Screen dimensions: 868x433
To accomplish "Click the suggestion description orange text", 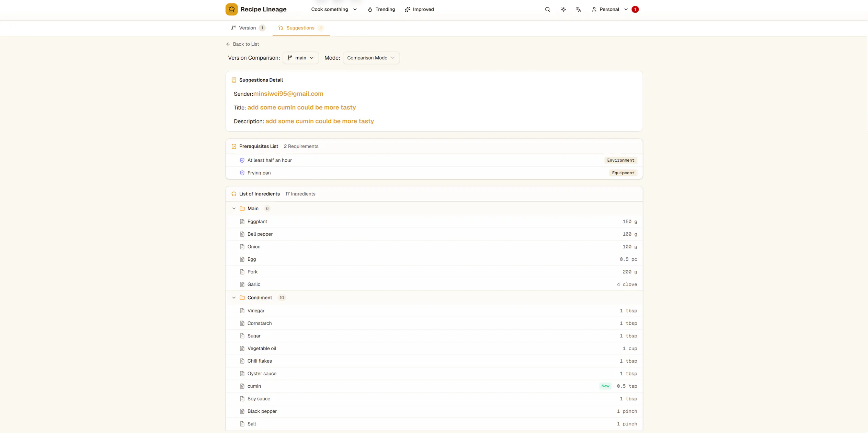I will pyautogui.click(x=319, y=121).
